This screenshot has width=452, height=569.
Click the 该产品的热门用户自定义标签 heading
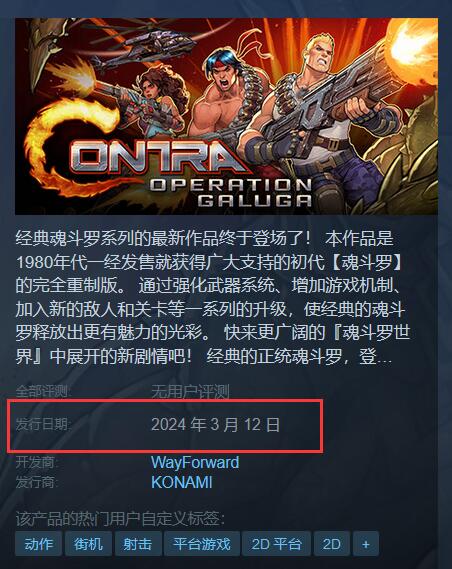pos(120,519)
